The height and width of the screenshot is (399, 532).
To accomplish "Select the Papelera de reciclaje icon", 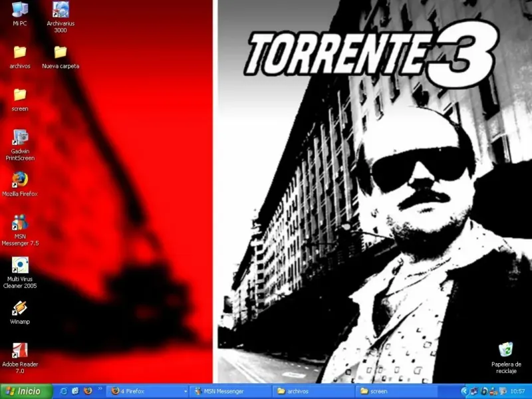I will coord(506,358).
